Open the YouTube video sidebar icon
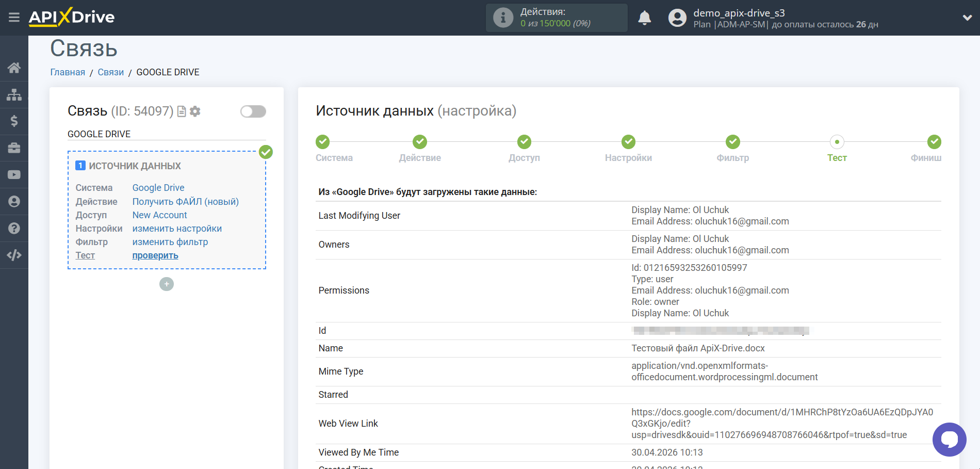 [x=14, y=175]
